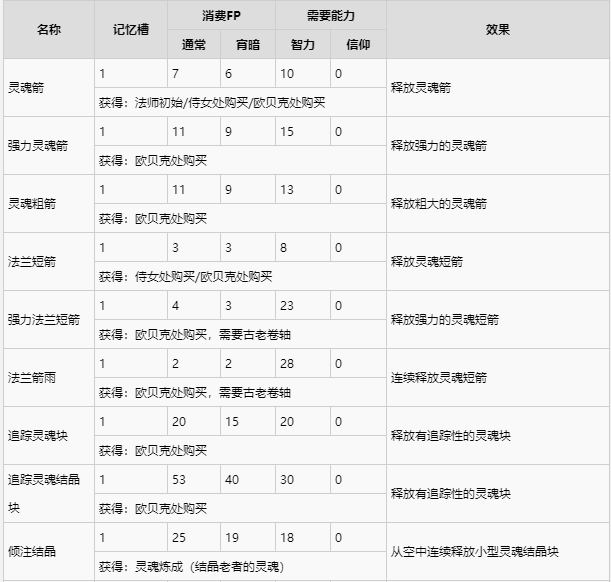Image resolution: width=611 pixels, height=582 pixels.
Task: Click 法兰箭雨's 需要古老卷轴 acquisition text
Action: coord(254,393)
